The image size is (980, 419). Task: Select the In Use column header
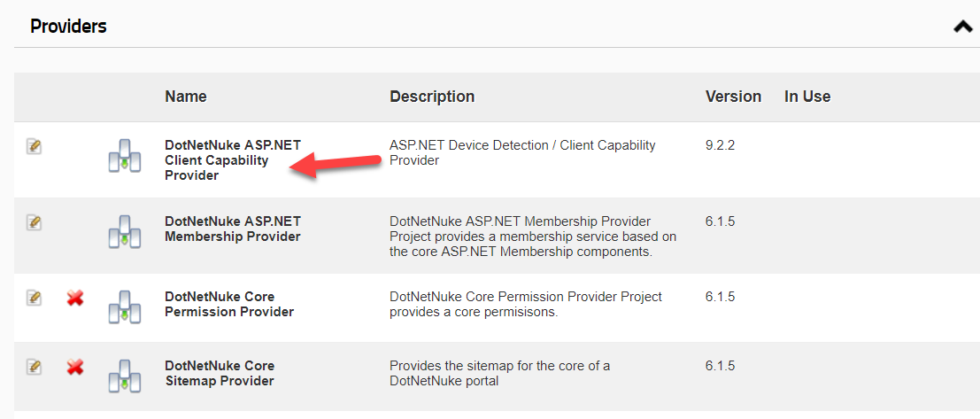click(807, 97)
